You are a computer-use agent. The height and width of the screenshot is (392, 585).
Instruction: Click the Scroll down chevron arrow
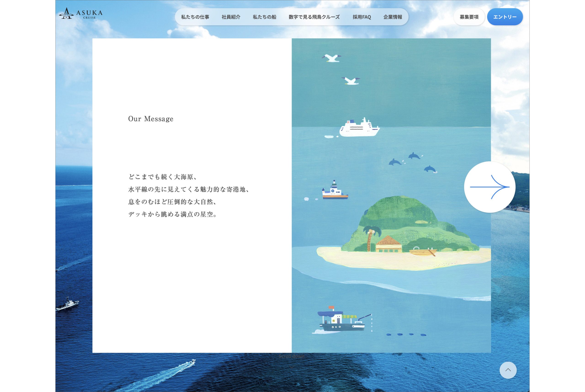point(291,367)
